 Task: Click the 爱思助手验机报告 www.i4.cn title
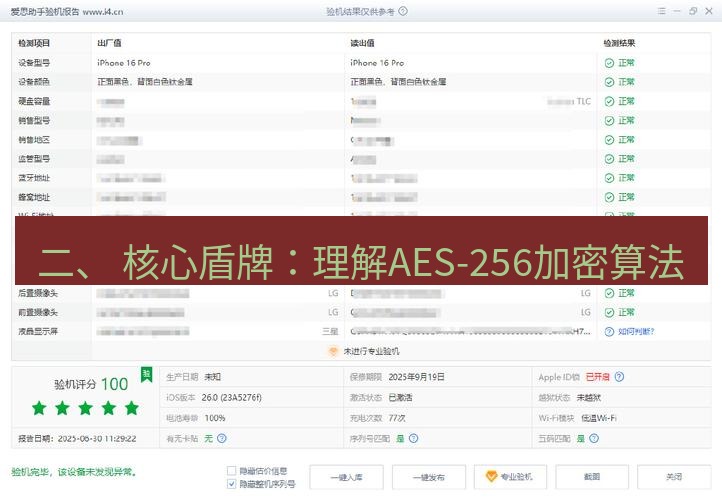(67, 12)
